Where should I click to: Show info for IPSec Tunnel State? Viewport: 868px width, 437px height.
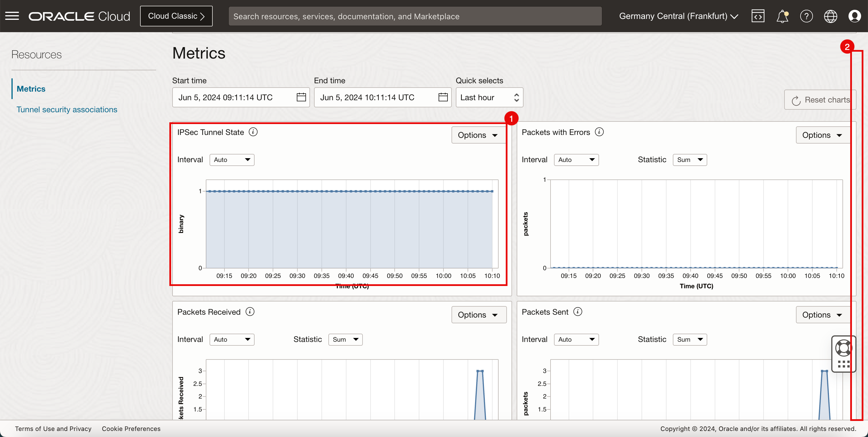(253, 132)
